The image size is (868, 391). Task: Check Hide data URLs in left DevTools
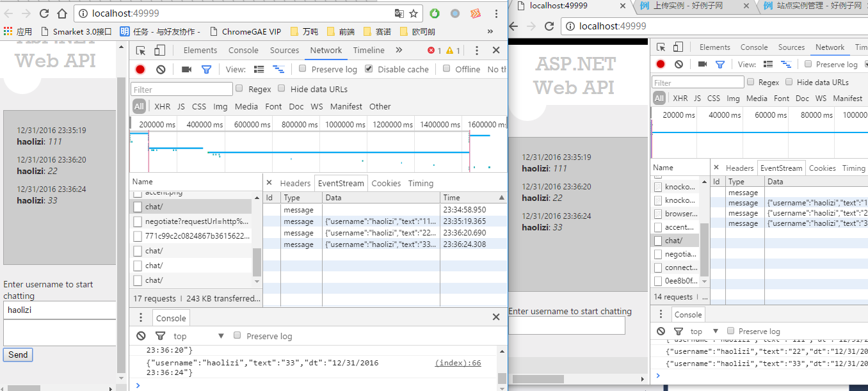point(282,89)
